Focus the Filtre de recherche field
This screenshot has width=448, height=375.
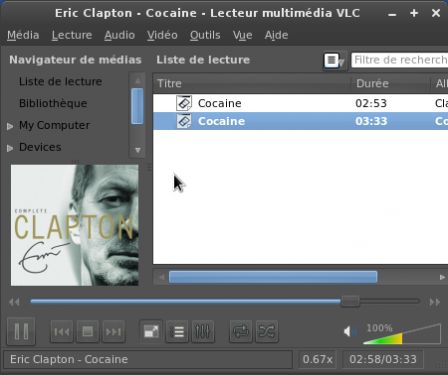400,60
